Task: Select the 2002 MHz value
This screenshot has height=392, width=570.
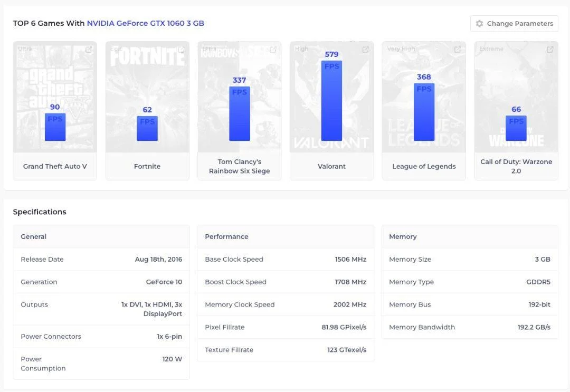Action: click(350, 304)
